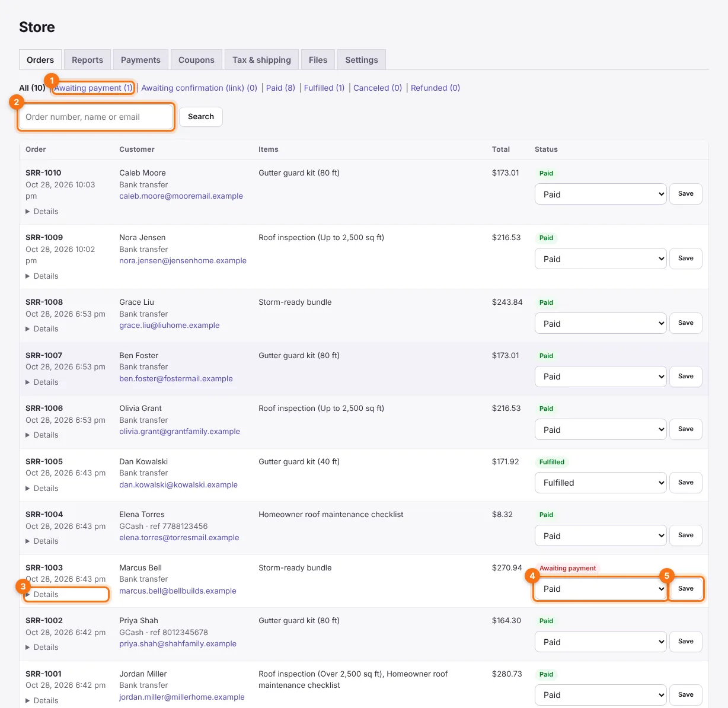This screenshot has height=708, width=728.
Task: Filter orders by Awaiting payment (1)
Action: point(94,88)
